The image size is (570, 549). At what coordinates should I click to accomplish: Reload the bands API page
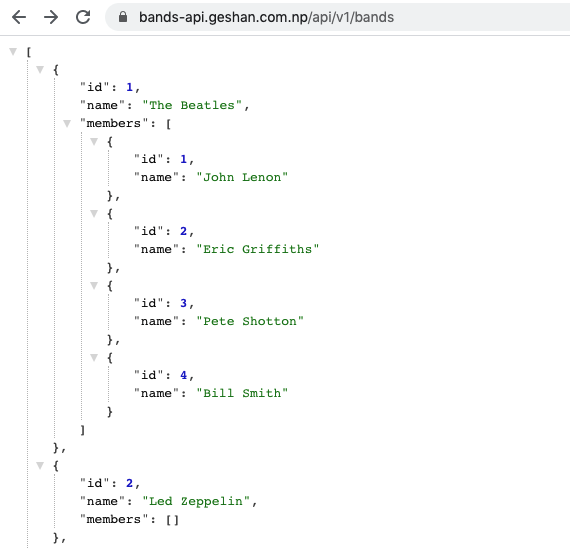(x=83, y=17)
